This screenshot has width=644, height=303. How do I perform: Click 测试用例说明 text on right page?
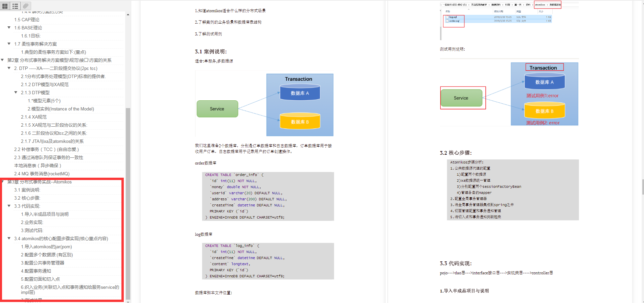(x=452, y=49)
